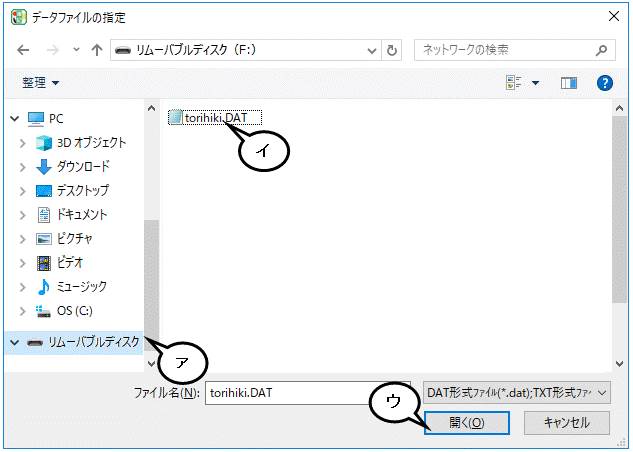
Task: Select リムーバブルディスク in navigation tree
Action: 83,342
